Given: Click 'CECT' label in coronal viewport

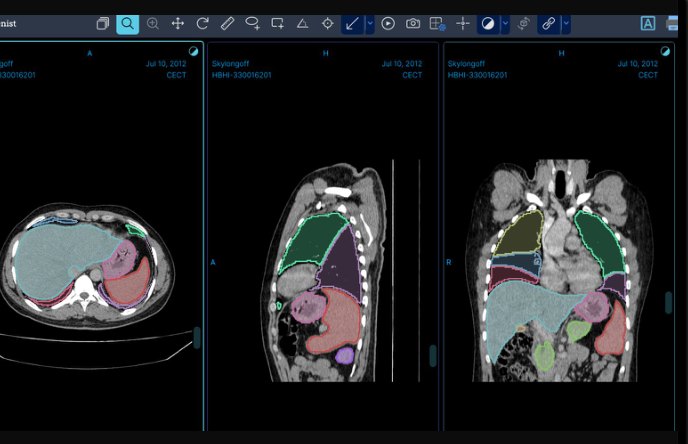Looking at the screenshot, I should pyautogui.click(x=648, y=75).
